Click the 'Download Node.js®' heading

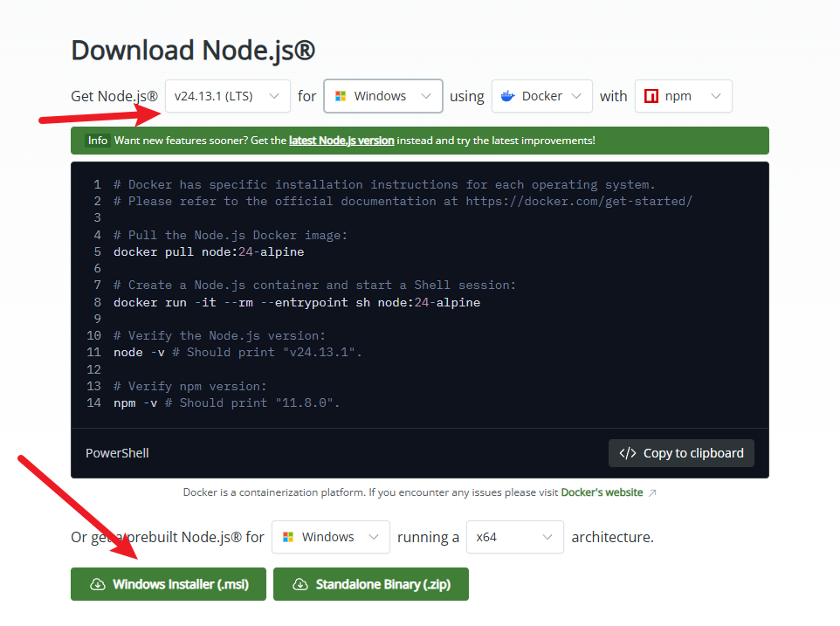pos(193,51)
